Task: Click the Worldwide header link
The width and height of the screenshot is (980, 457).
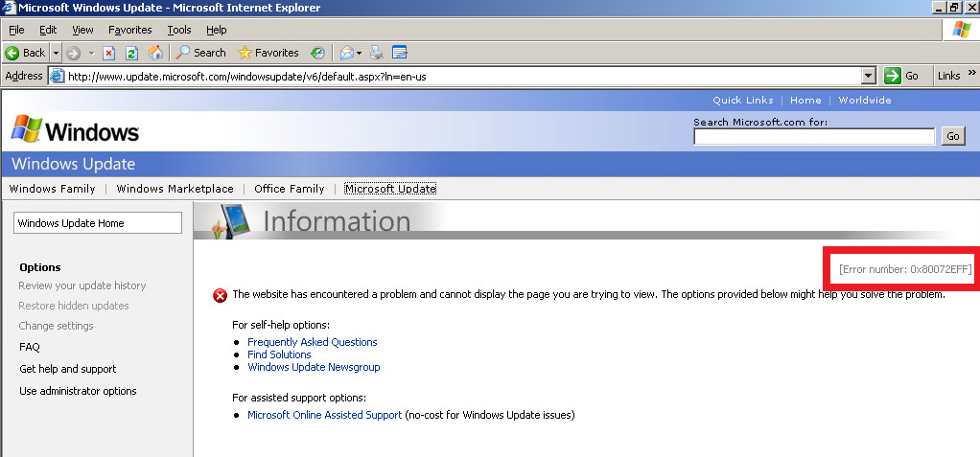Action: coord(864,100)
